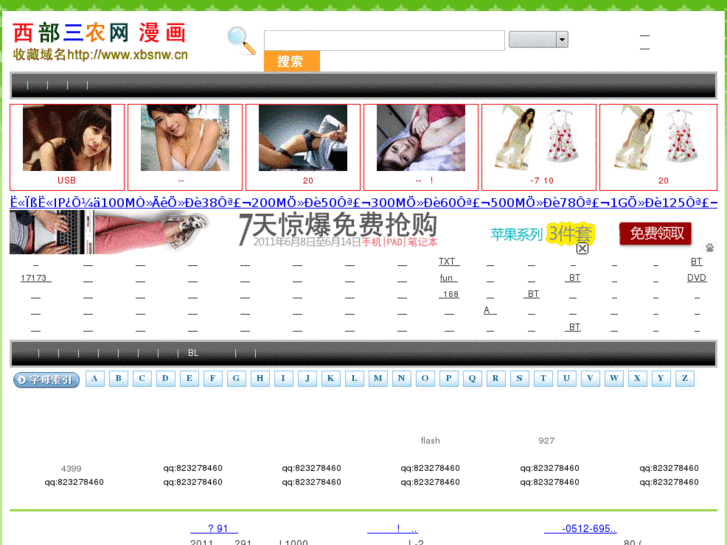The width and height of the screenshot is (727, 545).
Task: Select letter I in alphabet index
Action: tap(283, 378)
